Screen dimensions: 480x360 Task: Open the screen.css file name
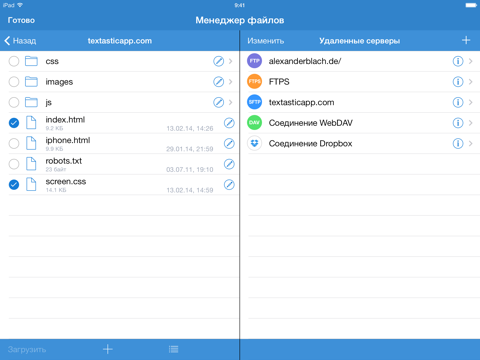(x=66, y=182)
